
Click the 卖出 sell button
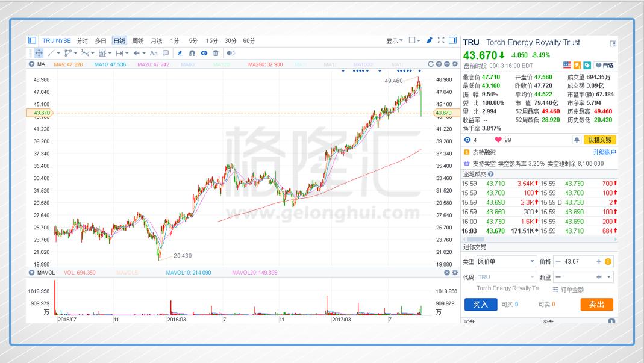(x=597, y=304)
